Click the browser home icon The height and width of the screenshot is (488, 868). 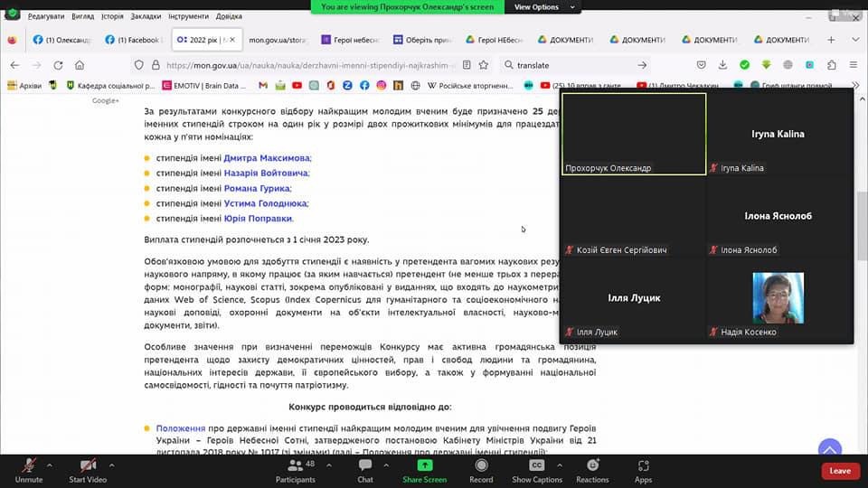[80, 65]
